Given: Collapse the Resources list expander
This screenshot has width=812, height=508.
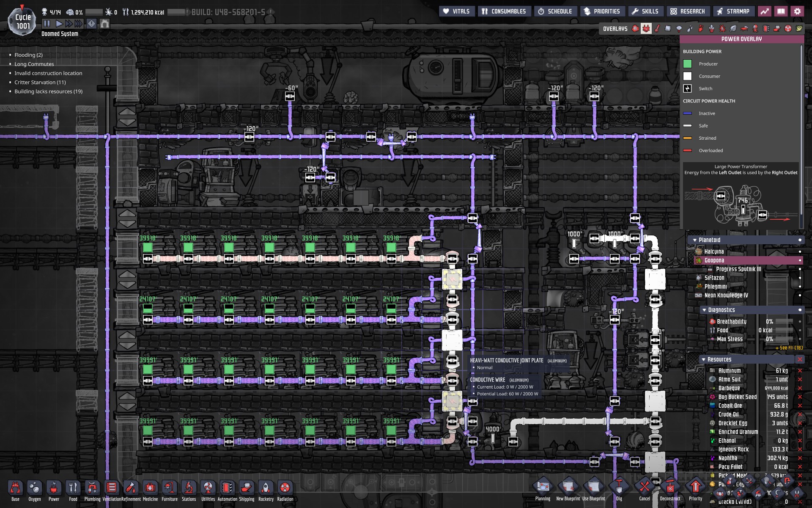Looking at the screenshot, I should pos(703,359).
